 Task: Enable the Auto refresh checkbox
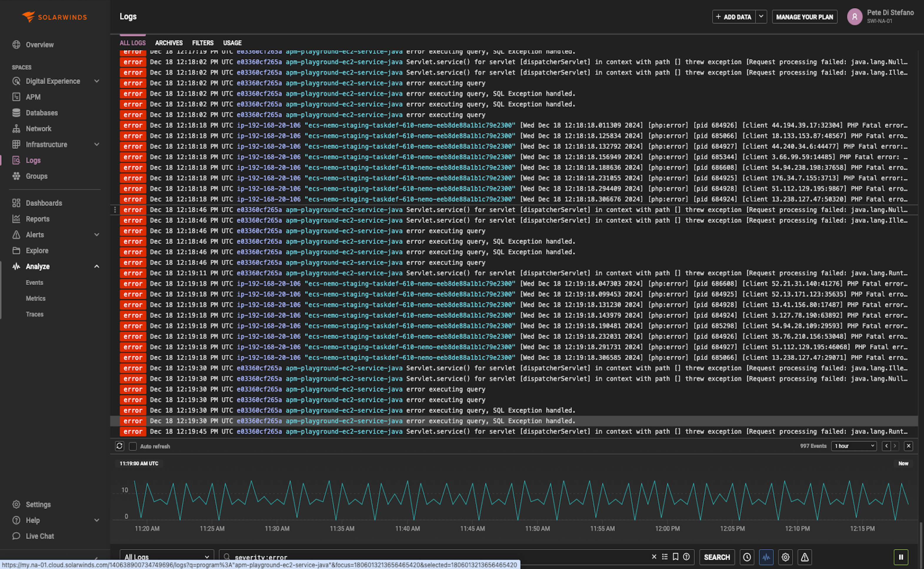(133, 446)
